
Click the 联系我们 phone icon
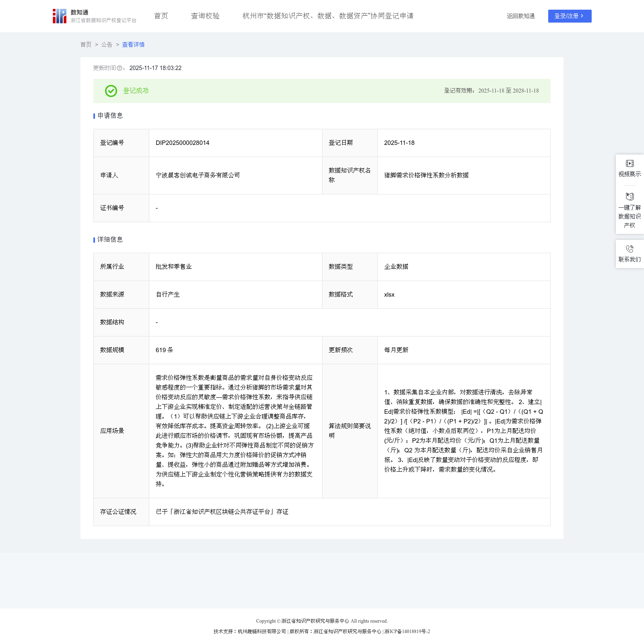coord(630,249)
